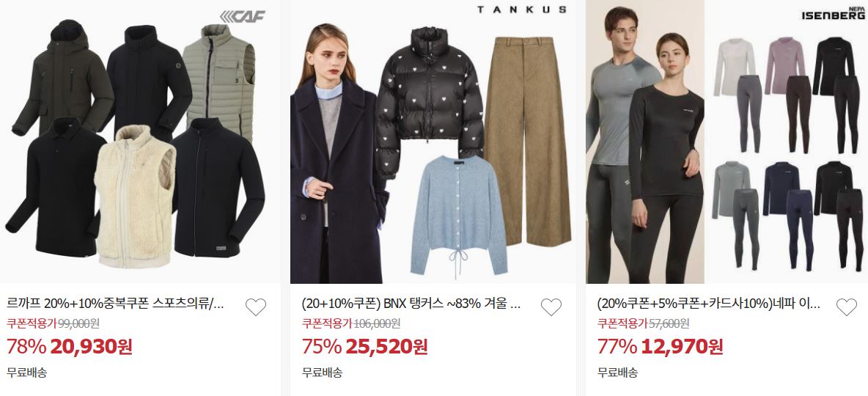Toggle wishlist heart for 르까프 product
868x396 pixels.
256,307
